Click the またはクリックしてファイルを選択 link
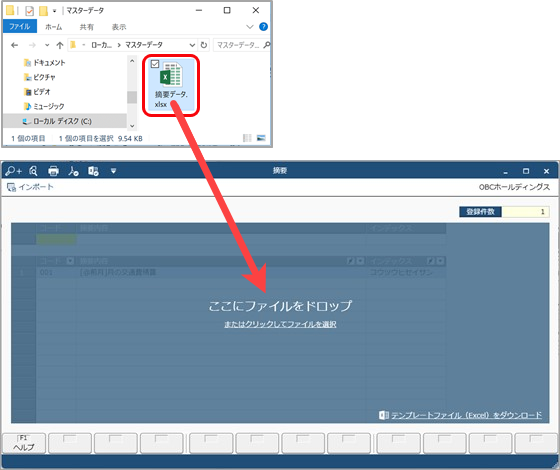This screenshot has height=470, width=560. pyautogui.click(x=280, y=324)
